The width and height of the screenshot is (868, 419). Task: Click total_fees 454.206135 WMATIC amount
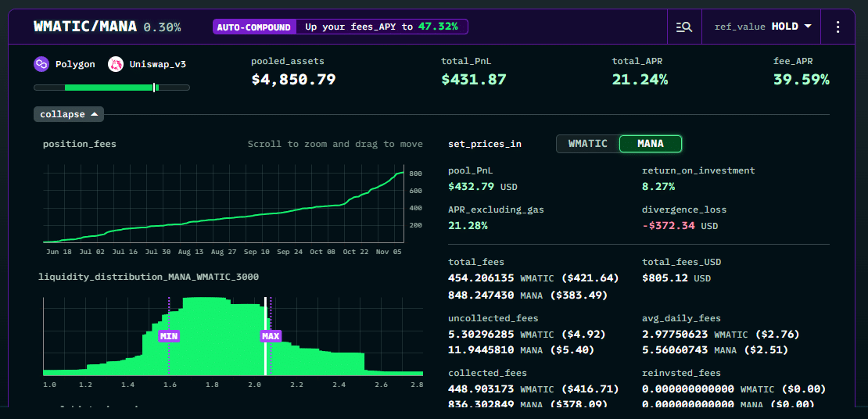pyautogui.click(x=500, y=278)
